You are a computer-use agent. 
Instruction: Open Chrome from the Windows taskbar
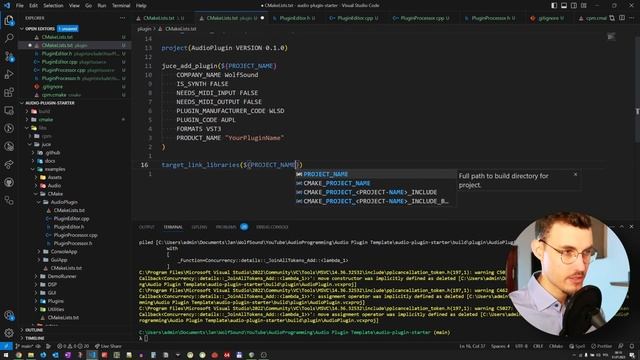click(x=19, y=355)
